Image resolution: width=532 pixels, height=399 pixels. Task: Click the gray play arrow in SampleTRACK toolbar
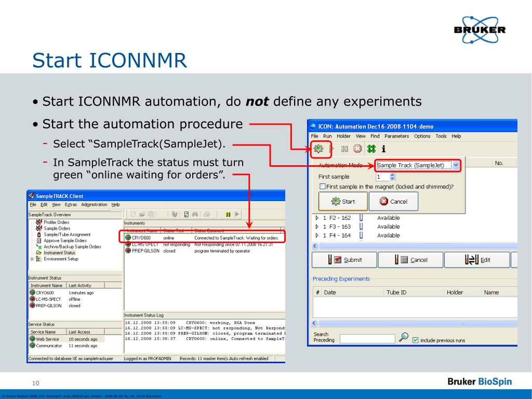[237, 214]
